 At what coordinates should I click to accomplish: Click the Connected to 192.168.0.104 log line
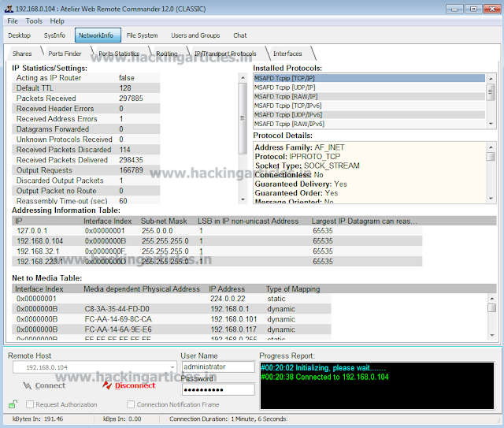coord(324,377)
